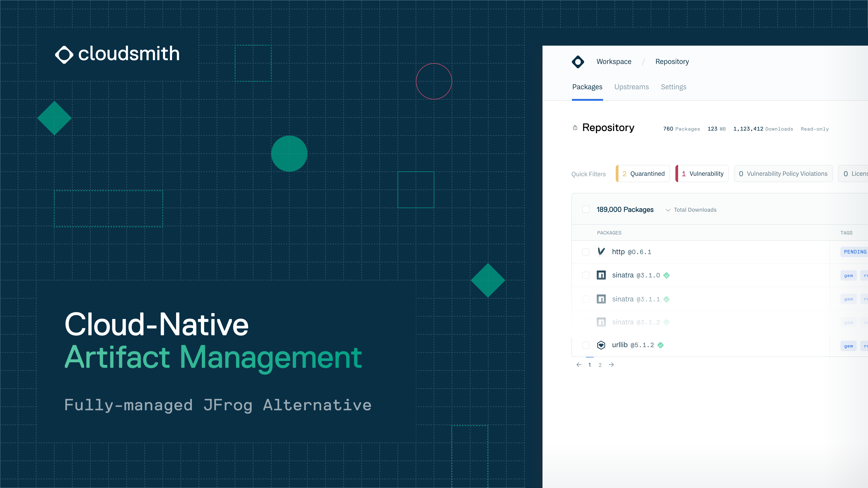
Task: Open the Workspace breadcrumb link
Action: (x=614, y=62)
